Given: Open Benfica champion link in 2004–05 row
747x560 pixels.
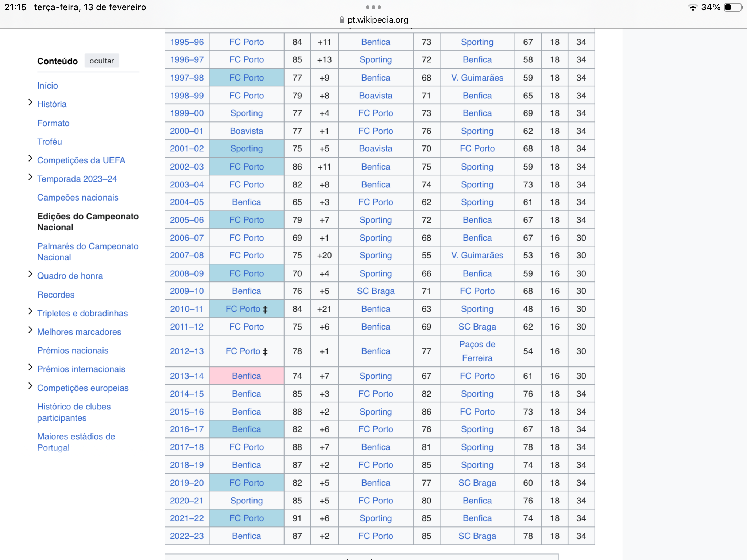Looking at the screenshot, I should (x=247, y=202).
